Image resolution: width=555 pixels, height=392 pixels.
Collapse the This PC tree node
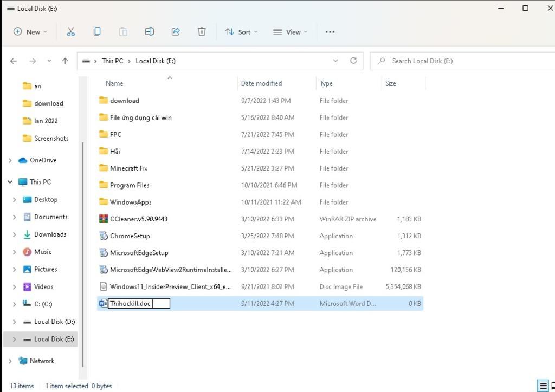[x=10, y=182]
